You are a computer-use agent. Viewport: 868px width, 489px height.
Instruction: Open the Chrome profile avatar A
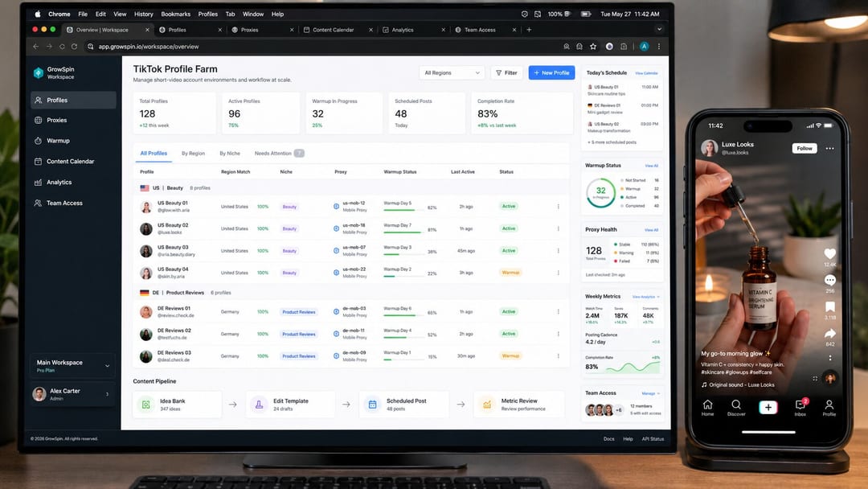click(644, 47)
